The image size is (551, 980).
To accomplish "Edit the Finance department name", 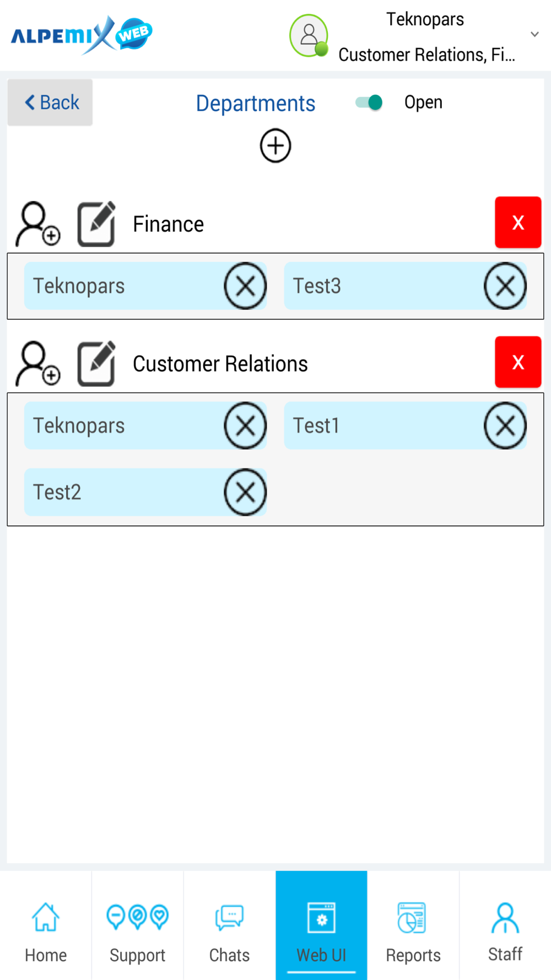I will tap(96, 224).
